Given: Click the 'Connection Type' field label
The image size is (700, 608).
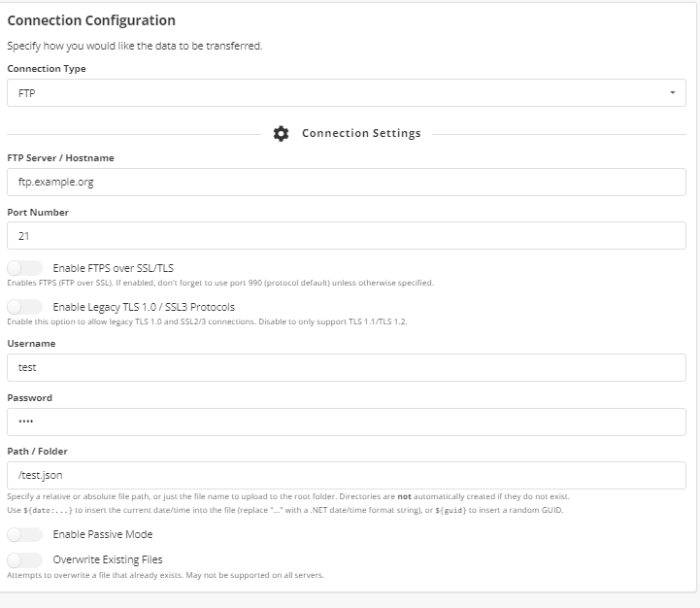Looking at the screenshot, I should [47, 69].
